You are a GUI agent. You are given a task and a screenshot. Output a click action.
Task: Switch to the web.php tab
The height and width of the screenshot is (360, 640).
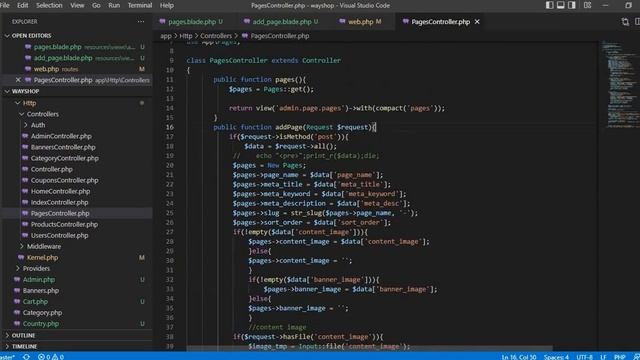[360, 22]
